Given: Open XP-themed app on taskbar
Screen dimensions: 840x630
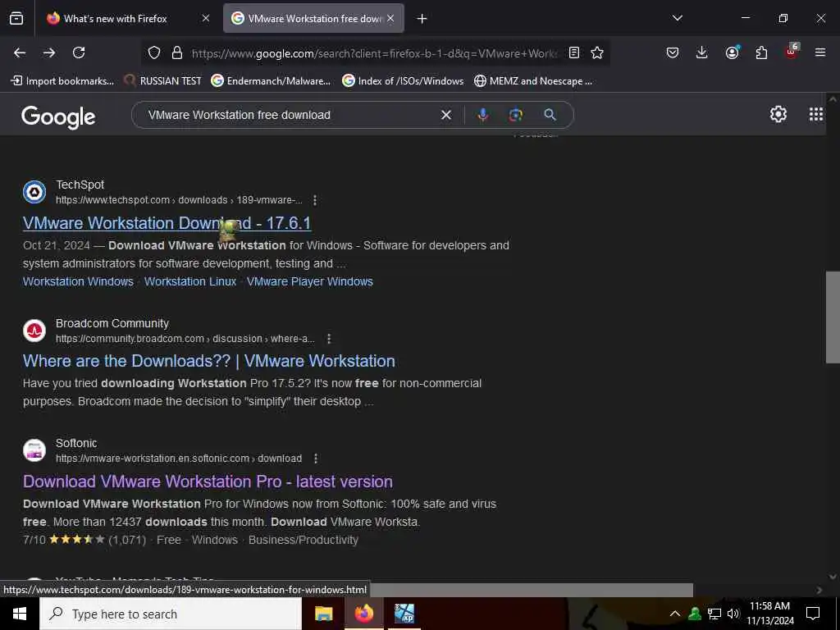Looking at the screenshot, I should point(404,614).
